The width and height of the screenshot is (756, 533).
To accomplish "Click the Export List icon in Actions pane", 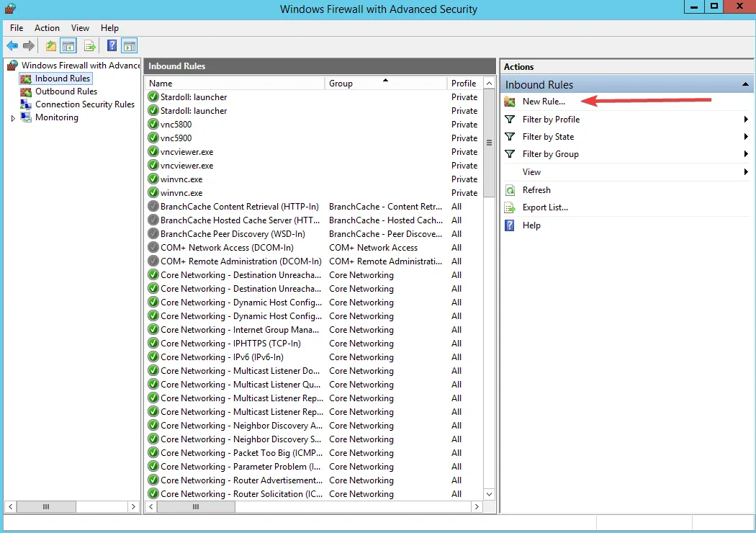I will click(510, 207).
